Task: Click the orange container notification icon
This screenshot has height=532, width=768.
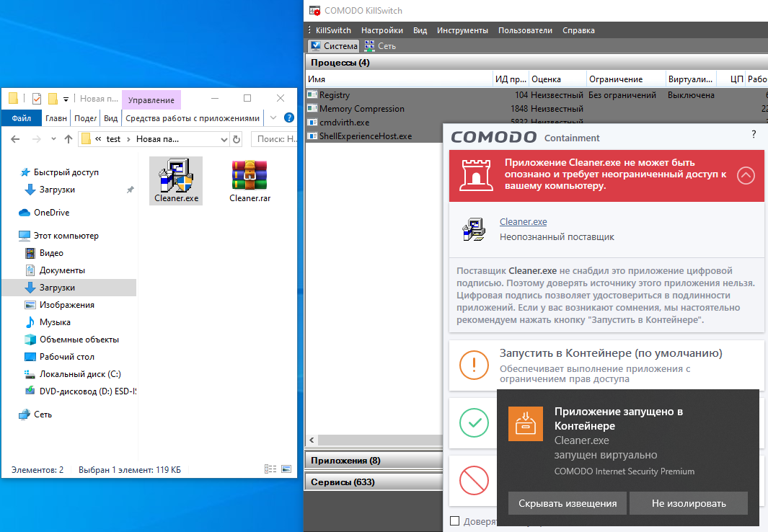Action: coord(525,424)
